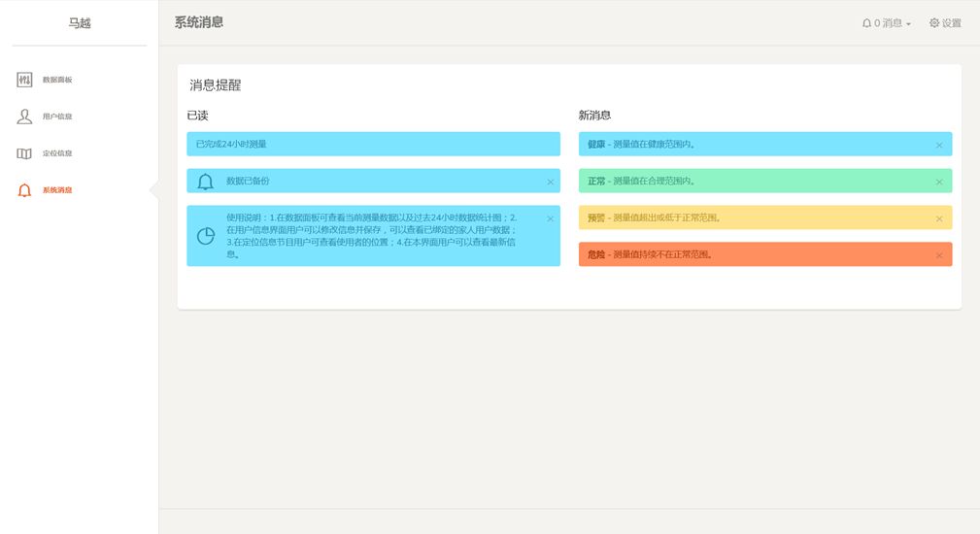Screen dimensions: 980x534
Task: Dismiss the 预警 yellow warning alert
Action: coord(938,218)
